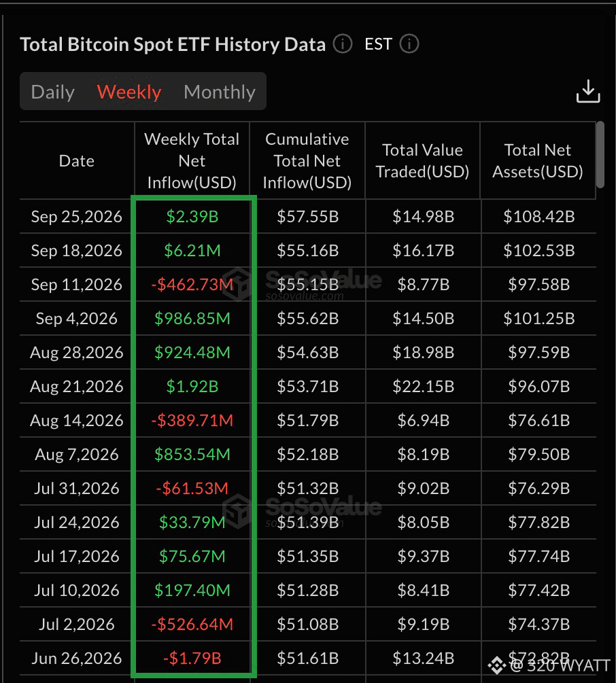The height and width of the screenshot is (683, 616).
Task: Click the SoSoValue watermark logo near Jul 24
Action: click(237, 510)
